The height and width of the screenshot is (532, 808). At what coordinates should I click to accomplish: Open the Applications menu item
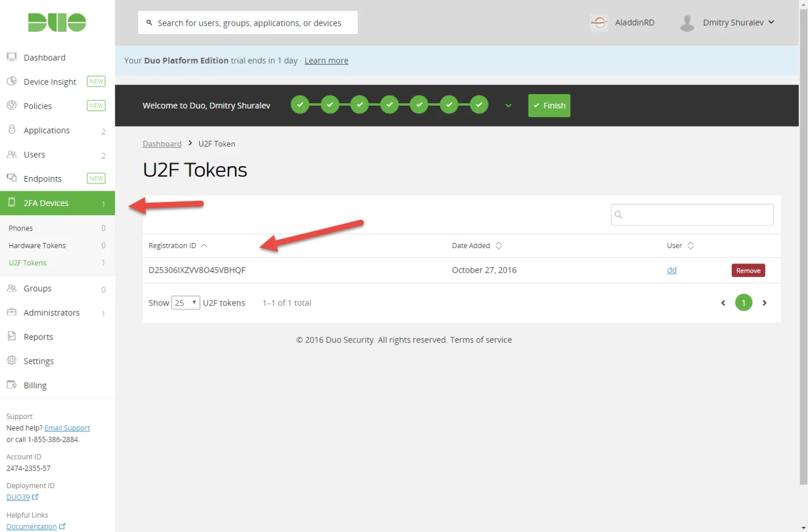click(x=57, y=130)
